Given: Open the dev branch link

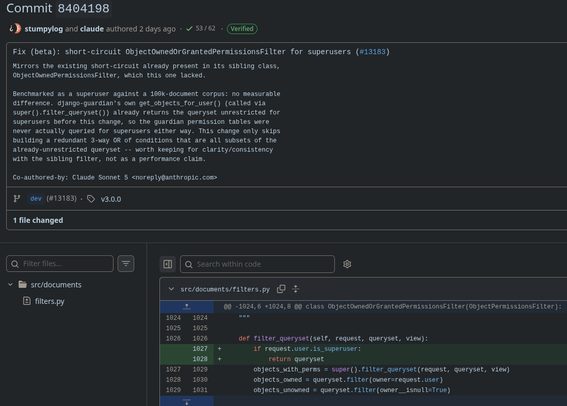Looking at the screenshot, I should pyautogui.click(x=36, y=198).
